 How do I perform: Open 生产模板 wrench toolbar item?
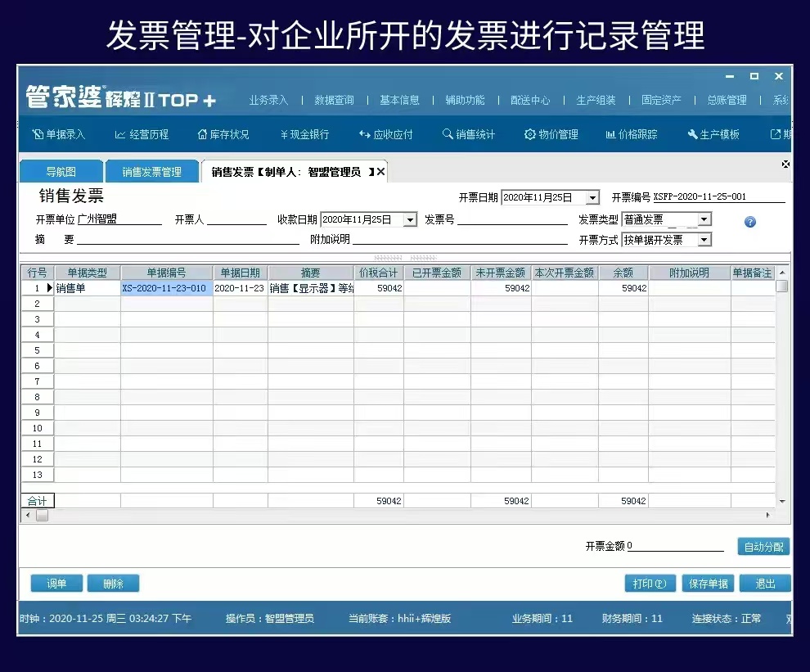coord(713,134)
